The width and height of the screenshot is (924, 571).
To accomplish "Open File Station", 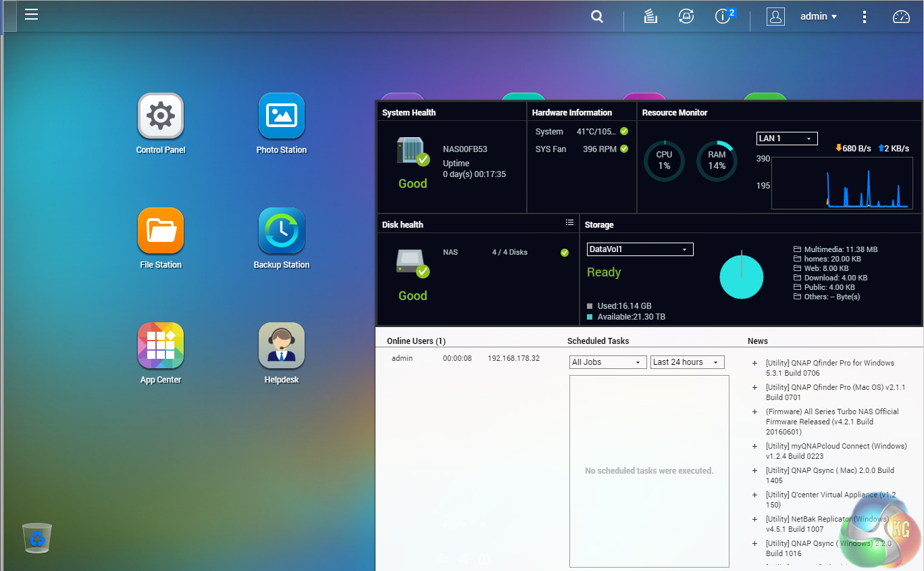I will [161, 231].
